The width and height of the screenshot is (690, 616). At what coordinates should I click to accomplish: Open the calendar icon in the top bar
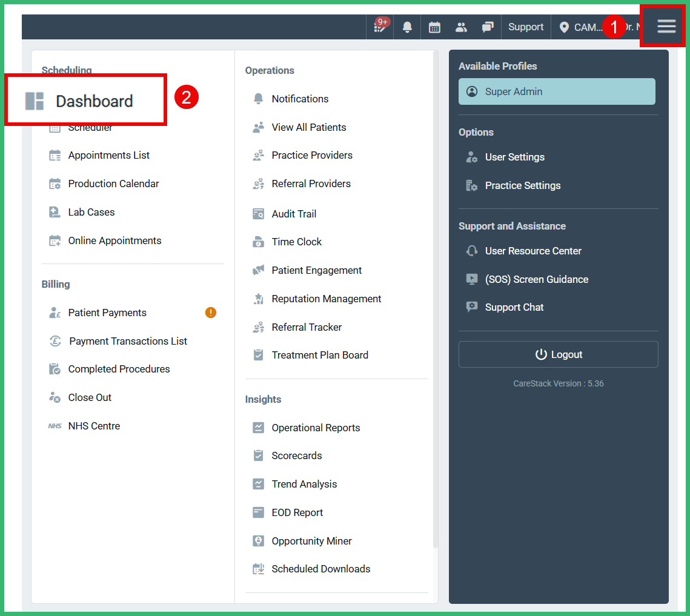[434, 27]
